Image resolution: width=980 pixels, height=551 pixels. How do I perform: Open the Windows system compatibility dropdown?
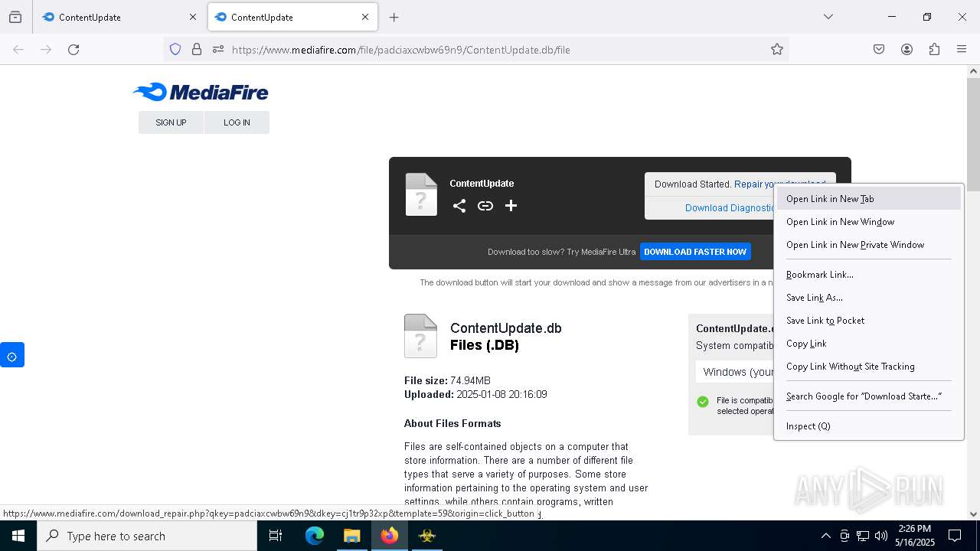pos(736,372)
